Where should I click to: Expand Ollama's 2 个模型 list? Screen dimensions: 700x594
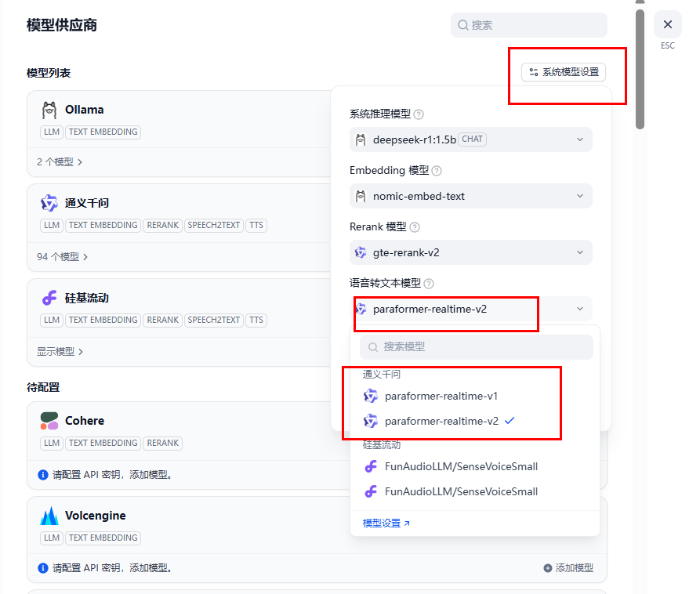(60, 162)
